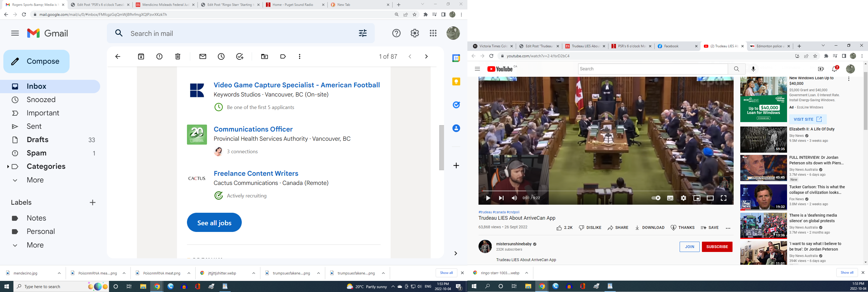The height and width of the screenshot is (292, 868).
Task: Snooze the open email
Action: pos(221,56)
